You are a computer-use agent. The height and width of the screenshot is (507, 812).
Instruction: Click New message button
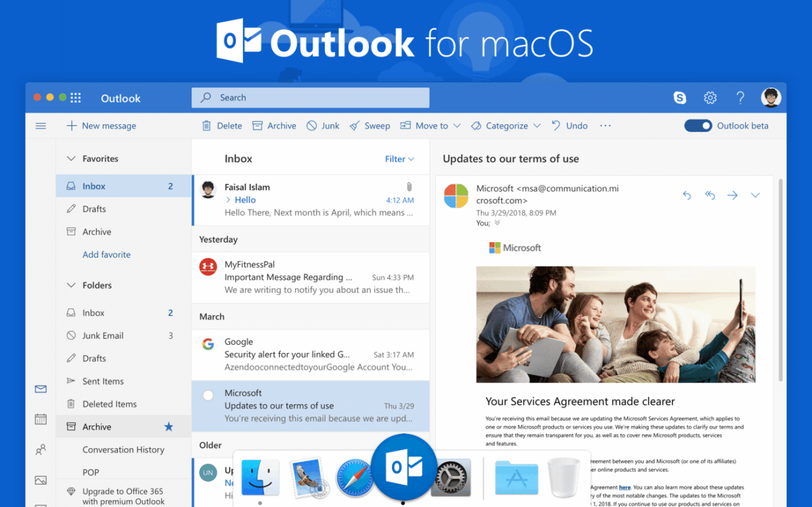(101, 126)
